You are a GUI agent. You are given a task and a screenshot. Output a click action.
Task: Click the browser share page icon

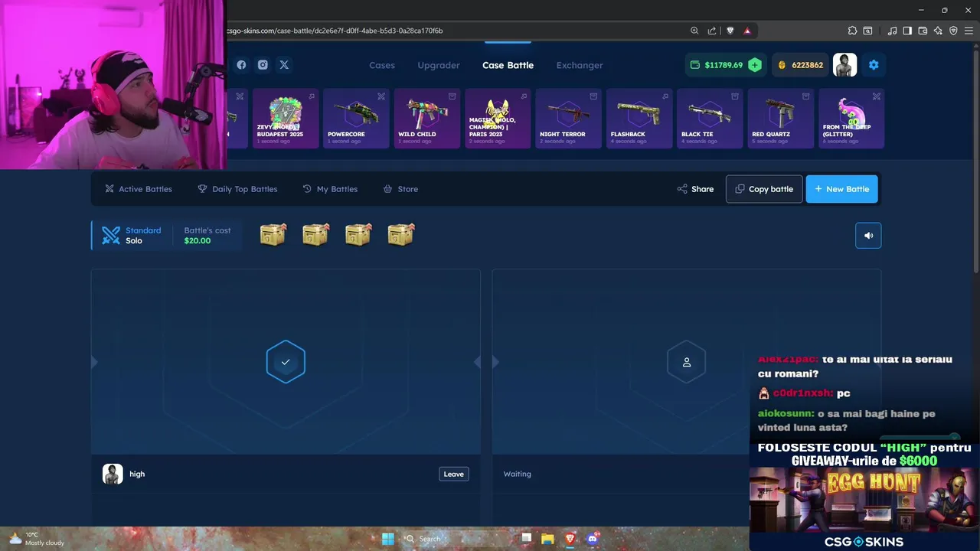click(x=712, y=31)
